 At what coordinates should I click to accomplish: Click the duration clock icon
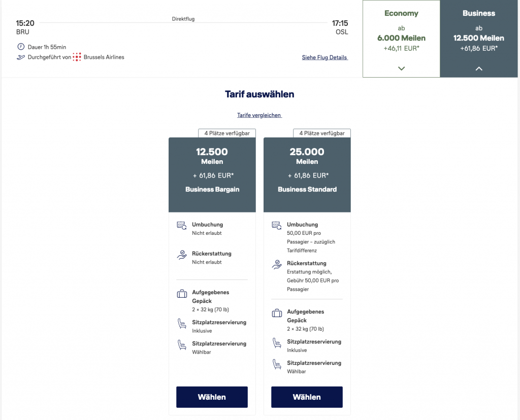(21, 47)
